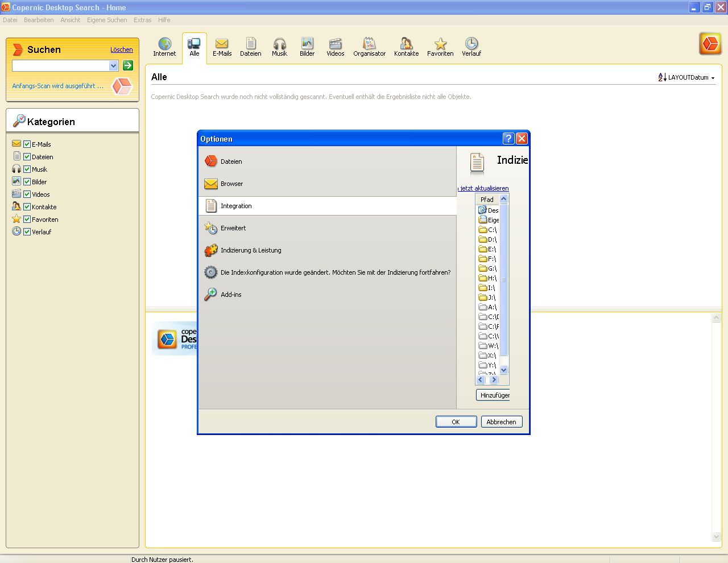Image resolution: width=728 pixels, height=563 pixels.
Task: Click the sort order icon near LAYOUTDatum
Action: (662, 77)
